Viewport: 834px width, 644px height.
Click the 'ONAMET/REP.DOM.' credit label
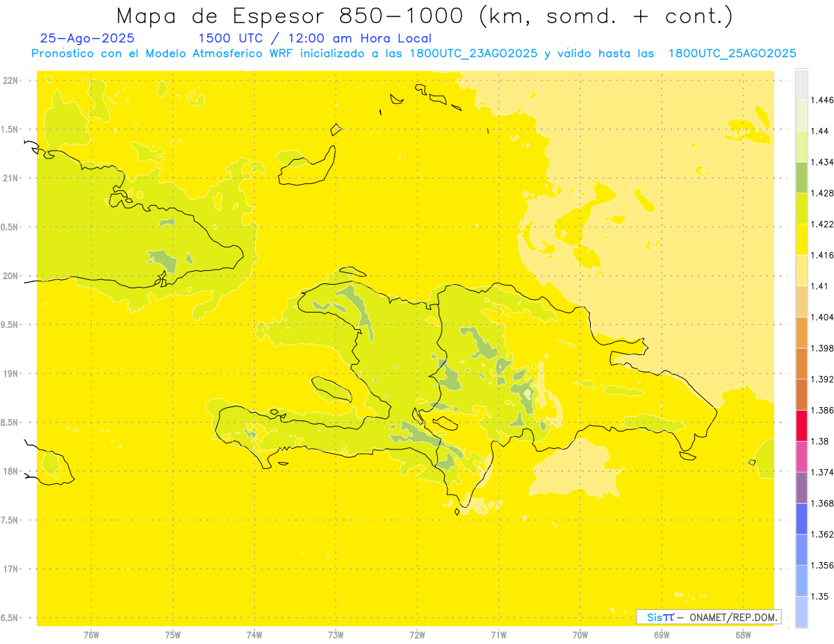coord(733,617)
